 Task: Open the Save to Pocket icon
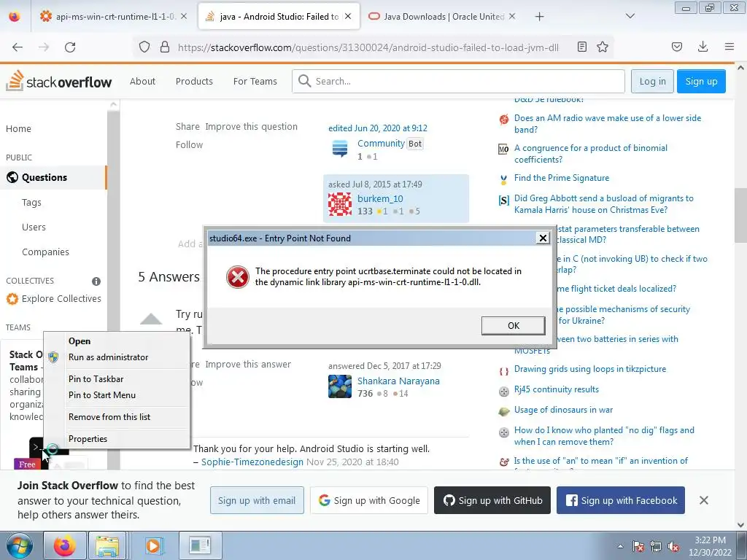(677, 47)
